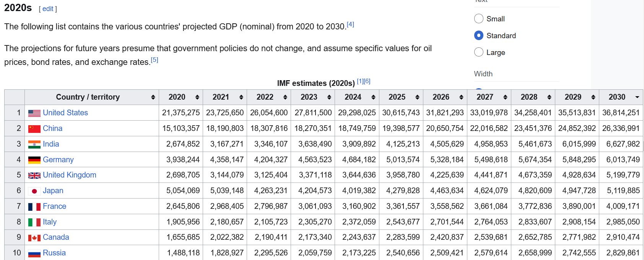The width and height of the screenshot is (644, 260).
Task: Click rank number 10 in Russia row
Action: pyautogui.click(x=17, y=253)
